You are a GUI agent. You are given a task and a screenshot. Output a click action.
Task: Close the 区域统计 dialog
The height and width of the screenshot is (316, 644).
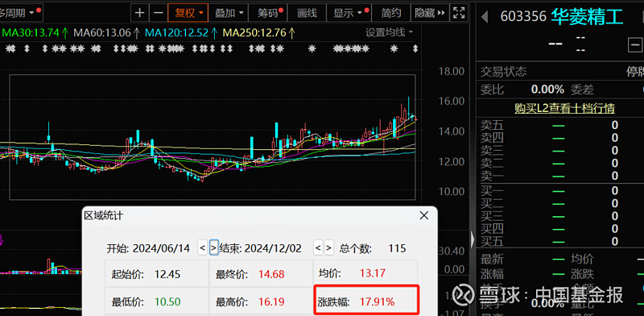coord(424,215)
